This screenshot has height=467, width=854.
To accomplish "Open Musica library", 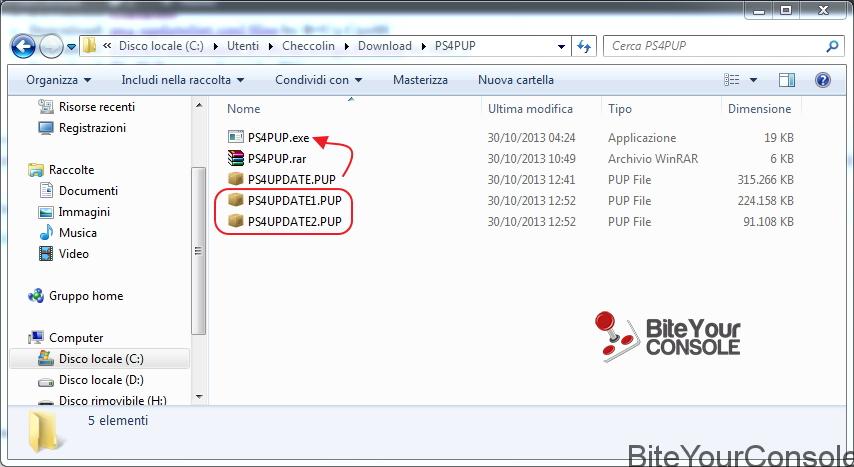I will click(78, 233).
